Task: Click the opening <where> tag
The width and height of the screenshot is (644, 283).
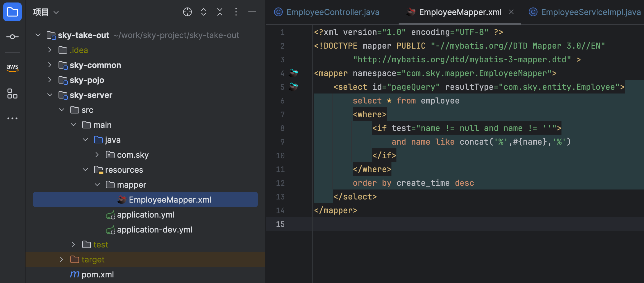Action: (370, 114)
